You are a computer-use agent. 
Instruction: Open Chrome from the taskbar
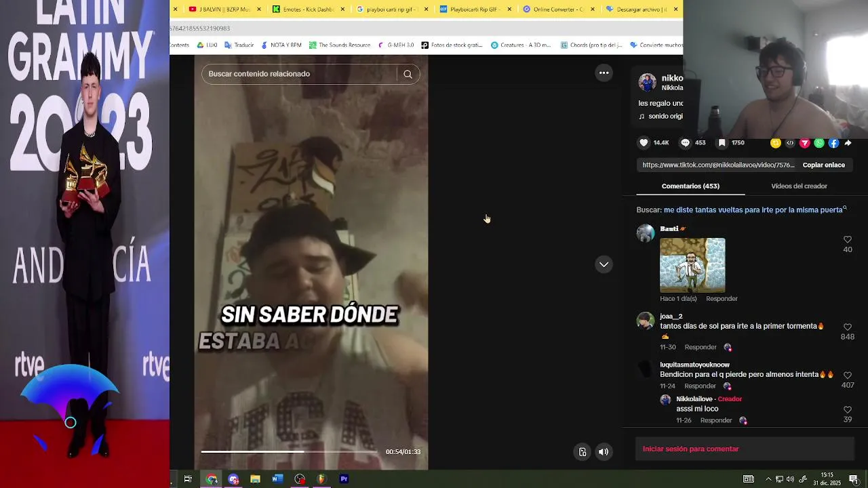212,479
